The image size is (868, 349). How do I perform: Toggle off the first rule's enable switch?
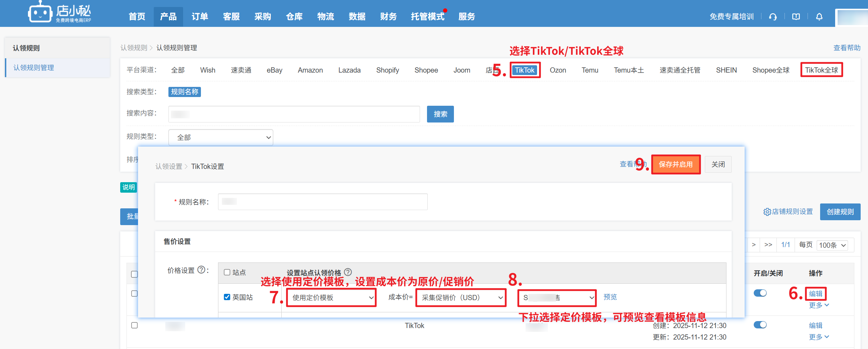[760, 293]
